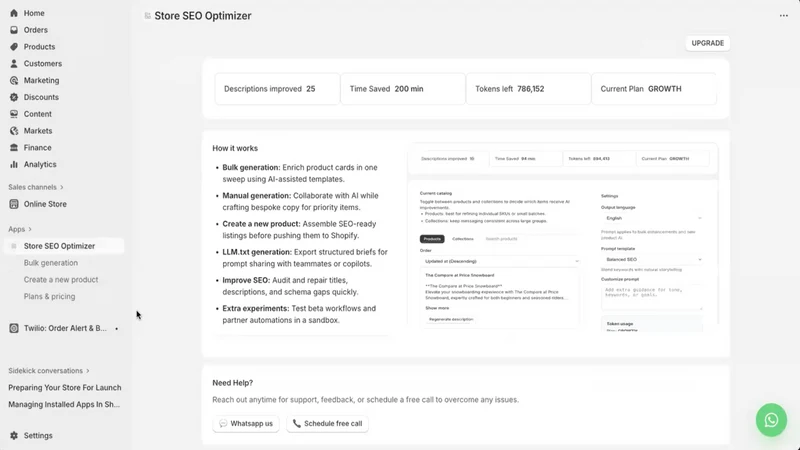Click the Bulk generation bullet heading
Image resolution: width=800 pixels, height=450 pixels.
click(x=251, y=167)
